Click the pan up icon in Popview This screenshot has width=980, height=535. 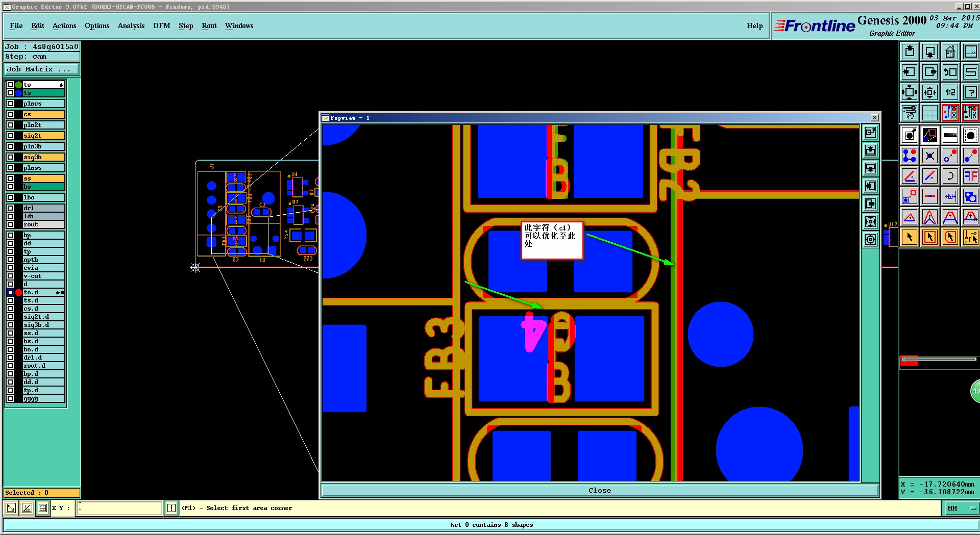870,150
